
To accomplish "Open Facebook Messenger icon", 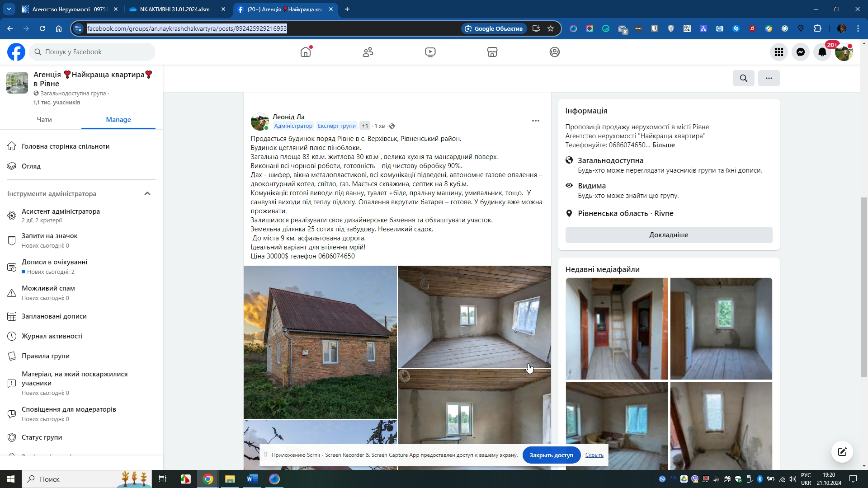I will [800, 52].
